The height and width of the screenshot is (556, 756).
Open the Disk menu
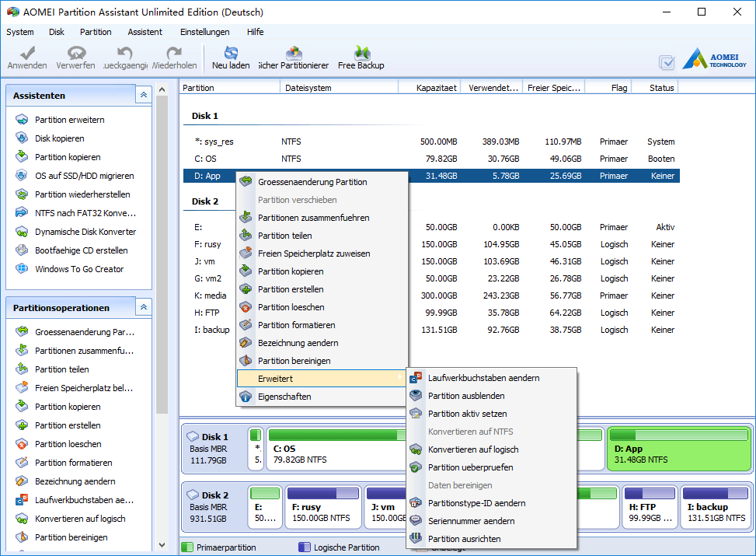(x=57, y=32)
